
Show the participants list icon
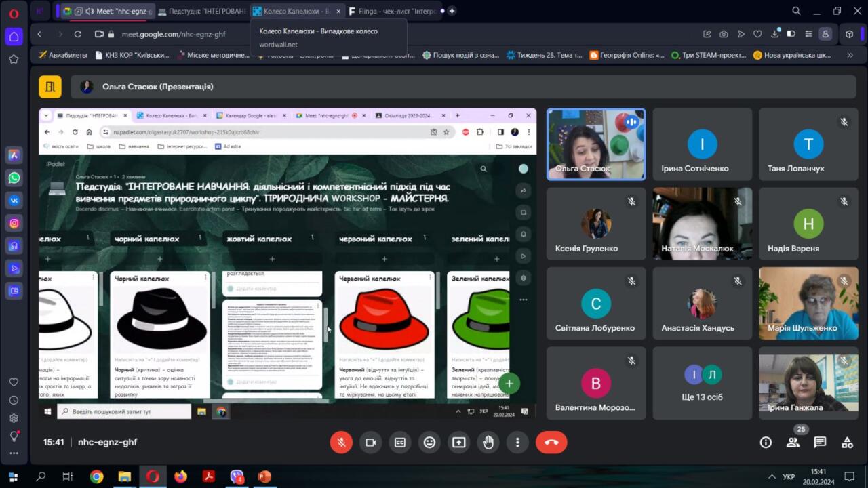pos(793,443)
